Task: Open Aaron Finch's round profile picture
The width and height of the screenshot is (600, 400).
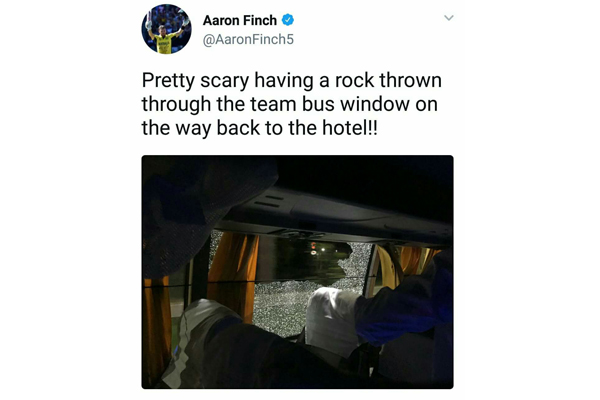Action: click(x=166, y=29)
